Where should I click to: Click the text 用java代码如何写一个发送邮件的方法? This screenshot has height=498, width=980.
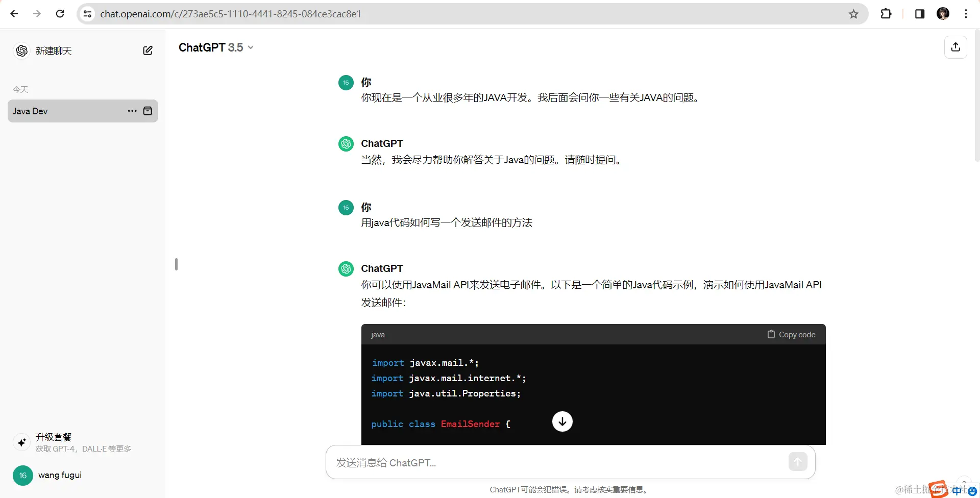click(x=447, y=222)
